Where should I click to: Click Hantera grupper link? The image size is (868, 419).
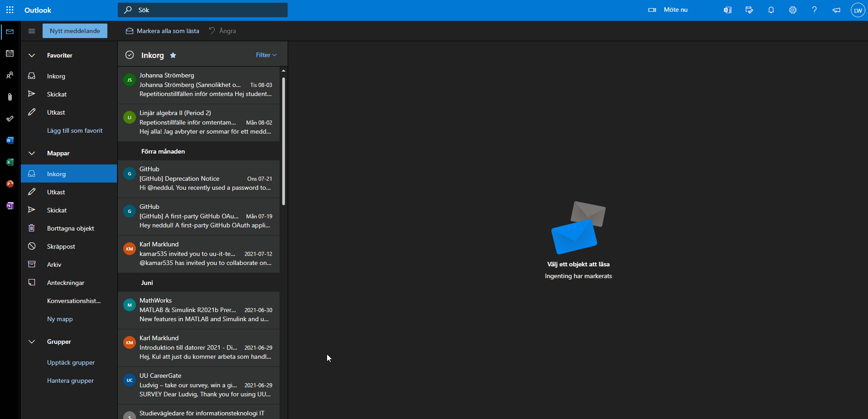(x=70, y=380)
